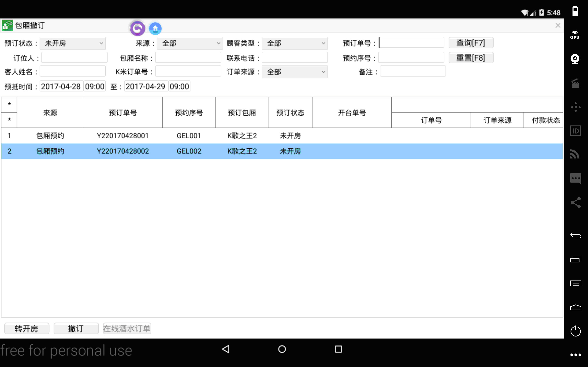Click the refresh/sync circular icon

click(x=138, y=28)
